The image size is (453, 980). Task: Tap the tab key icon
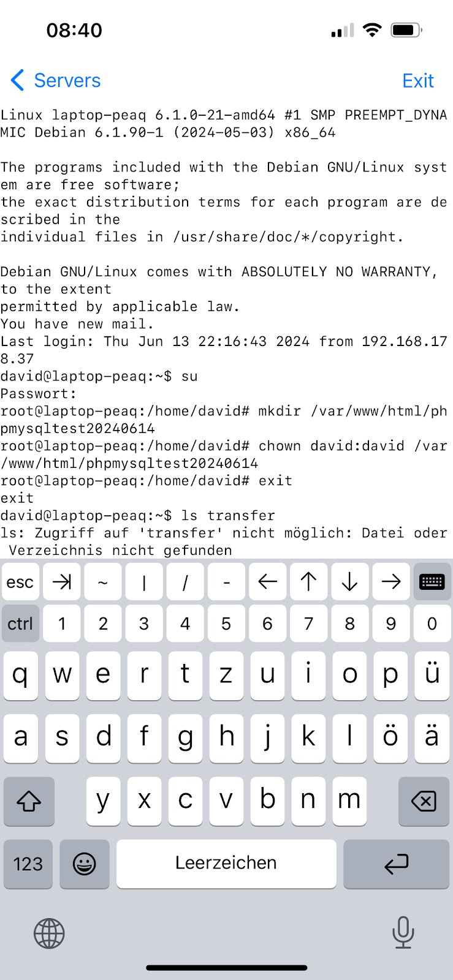tap(62, 582)
